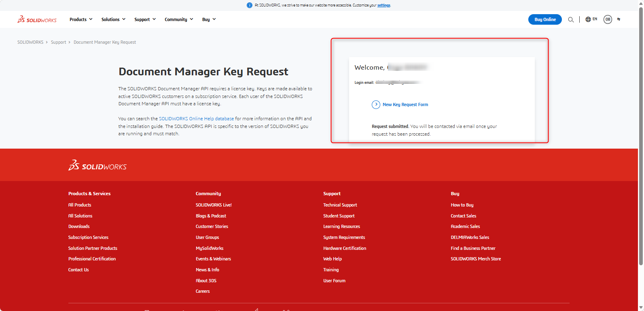This screenshot has width=644, height=311.
Task: Open News & Info link
Action: pos(208,270)
